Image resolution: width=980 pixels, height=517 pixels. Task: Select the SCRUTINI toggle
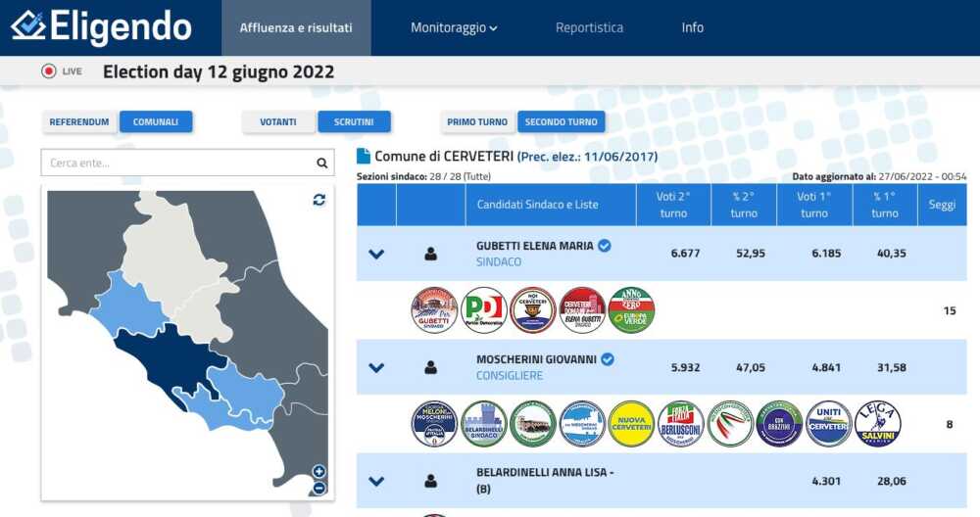(x=354, y=121)
